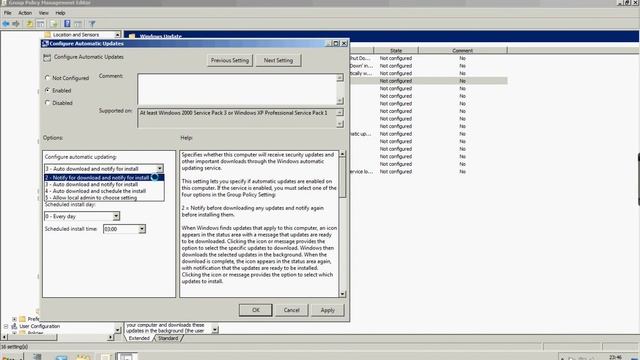The width and height of the screenshot is (640, 360).
Task: Click the policy setting icon beside Configure Automatic Updates
Action: click(47, 58)
